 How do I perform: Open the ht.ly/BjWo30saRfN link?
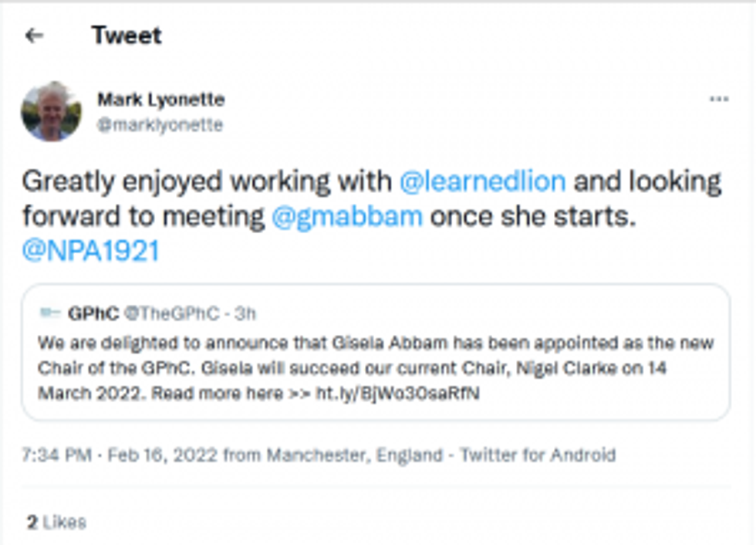pos(397,393)
